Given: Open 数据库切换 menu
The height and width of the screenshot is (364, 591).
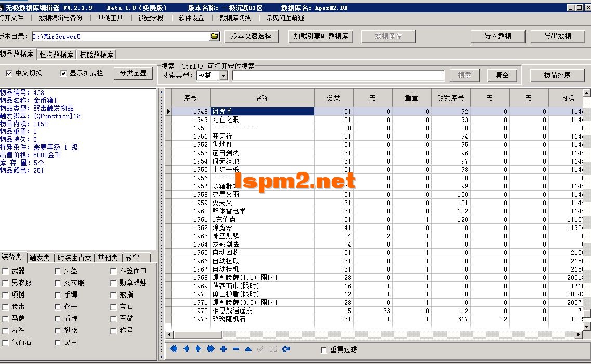Looking at the screenshot, I should (x=235, y=18).
